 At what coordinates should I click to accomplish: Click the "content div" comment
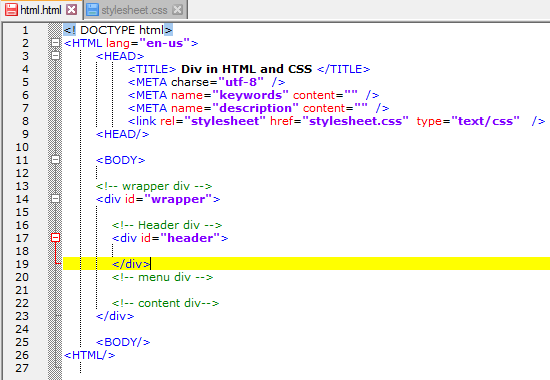(166, 303)
